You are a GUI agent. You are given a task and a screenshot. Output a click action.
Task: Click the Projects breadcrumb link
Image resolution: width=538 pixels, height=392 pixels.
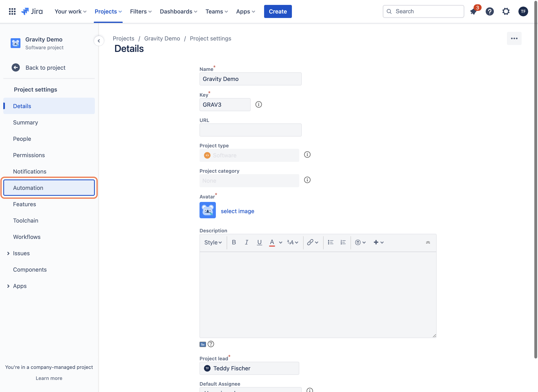click(123, 38)
